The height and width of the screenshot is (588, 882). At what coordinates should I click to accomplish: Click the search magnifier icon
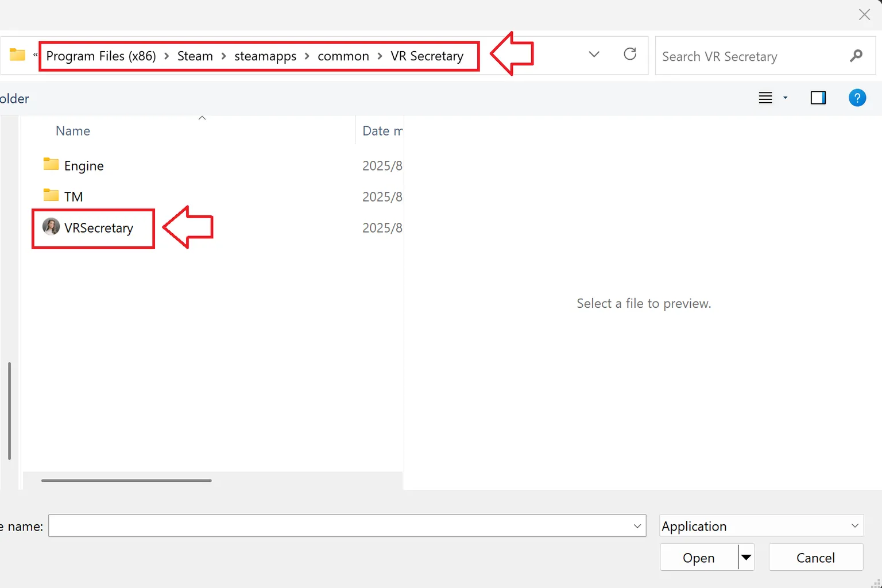click(x=856, y=56)
